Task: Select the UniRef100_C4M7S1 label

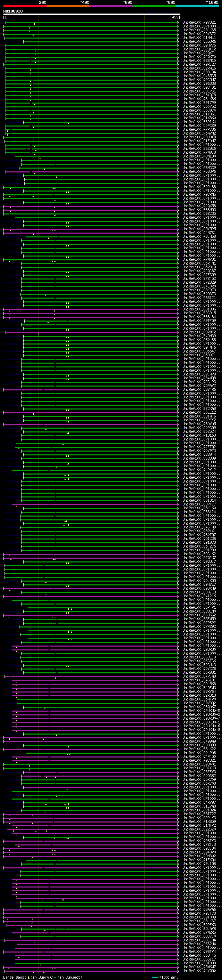Action: 199,233
